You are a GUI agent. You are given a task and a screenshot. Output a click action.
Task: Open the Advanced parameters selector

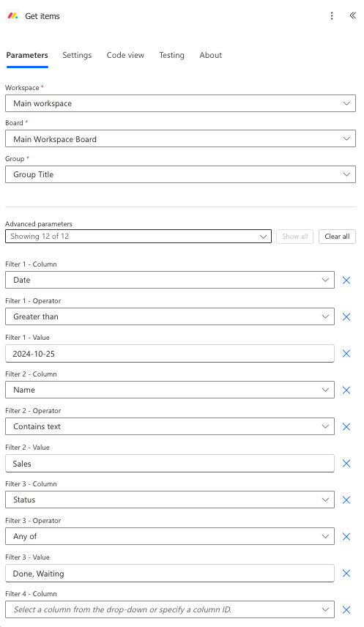[138, 237]
